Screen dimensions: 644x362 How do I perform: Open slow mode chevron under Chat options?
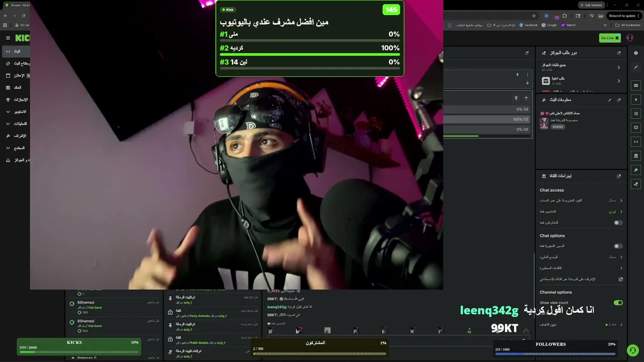tap(621, 257)
